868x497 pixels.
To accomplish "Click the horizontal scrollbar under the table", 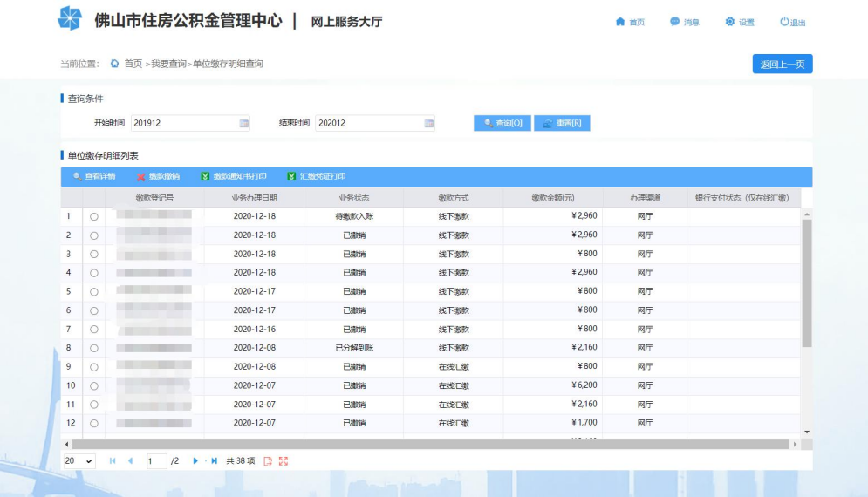I will pos(430,445).
